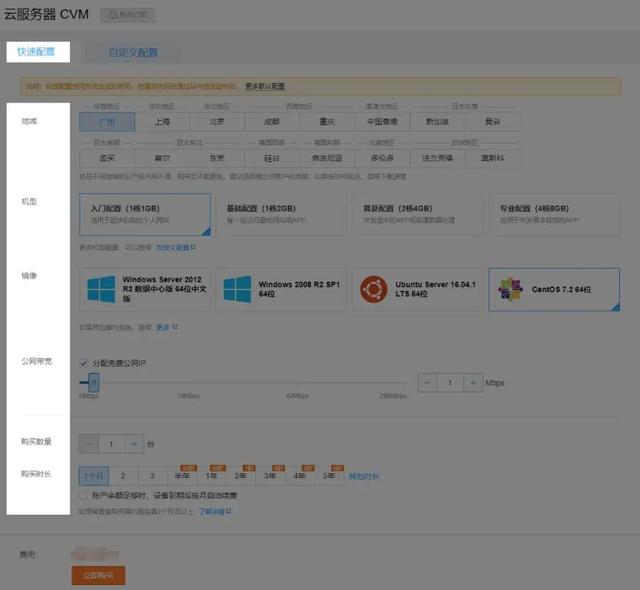This screenshot has height=590, width=640.
Task: Select the 重庆 region
Action: click(x=327, y=122)
